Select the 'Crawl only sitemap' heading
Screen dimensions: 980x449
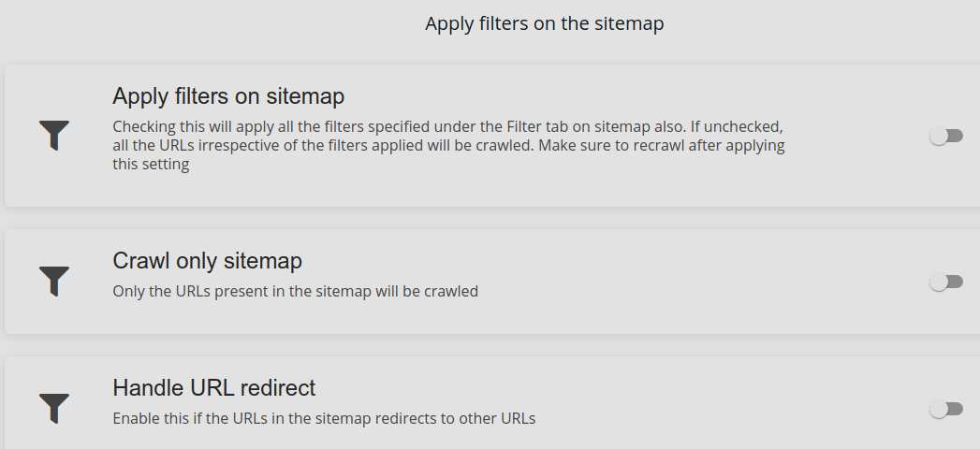[x=207, y=260]
